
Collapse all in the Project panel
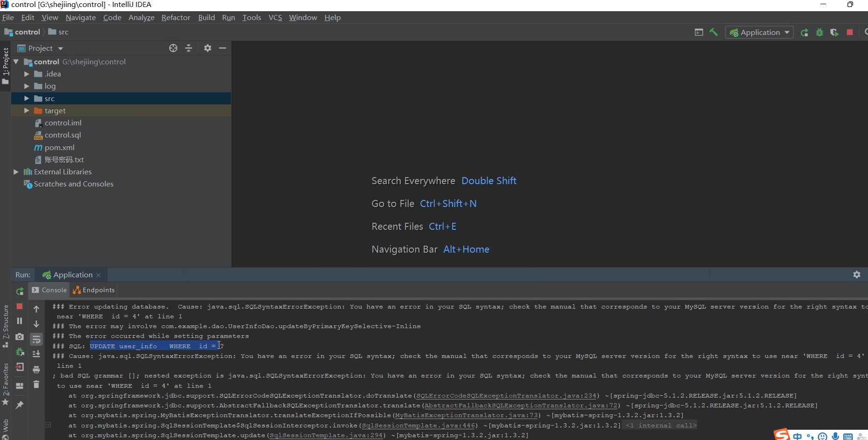[189, 48]
